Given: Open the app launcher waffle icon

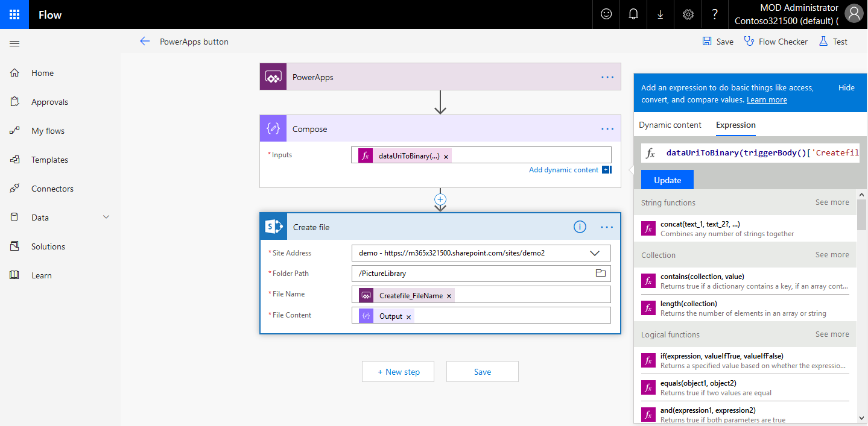Looking at the screenshot, I should [x=14, y=14].
